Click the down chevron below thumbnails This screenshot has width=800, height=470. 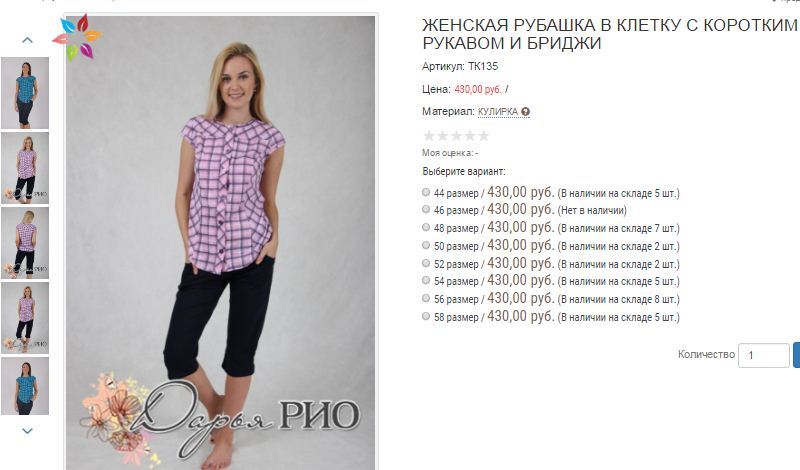28,431
